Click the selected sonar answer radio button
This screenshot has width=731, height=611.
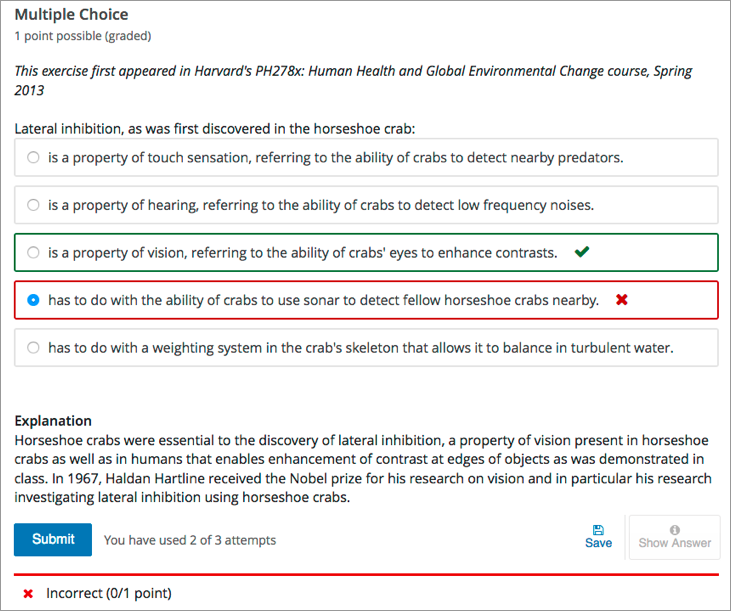[33, 300]
